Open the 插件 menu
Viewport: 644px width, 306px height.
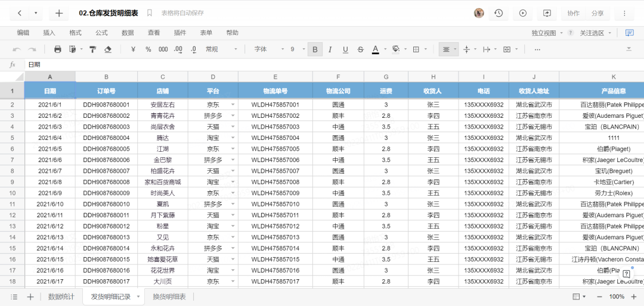pos(180,33)
